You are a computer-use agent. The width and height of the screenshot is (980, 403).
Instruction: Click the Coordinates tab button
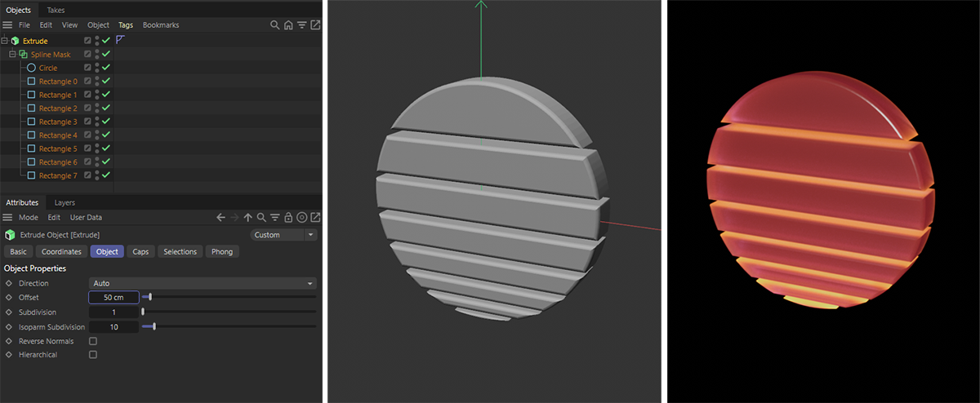click(61, 251)
